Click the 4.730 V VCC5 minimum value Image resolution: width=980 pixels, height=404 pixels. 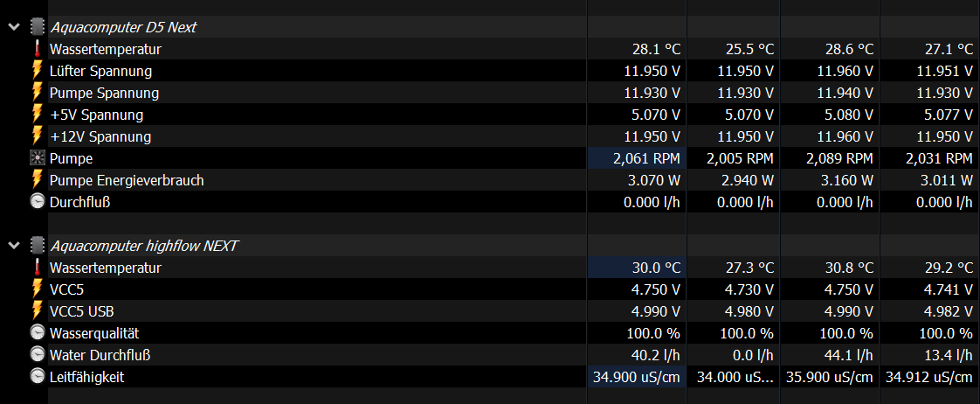click(x=749, y=290)
